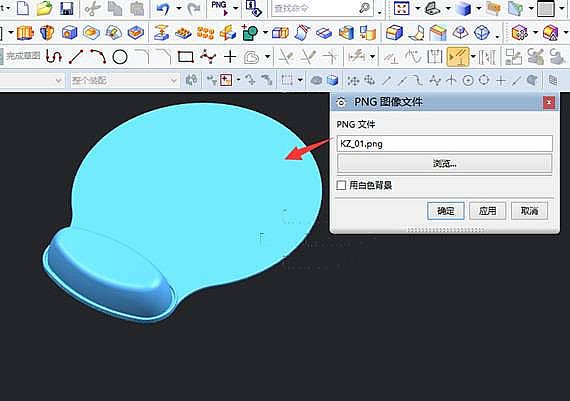
Task: Toggle the blue cube solid selection icon
Action: (x=332, y=80)
